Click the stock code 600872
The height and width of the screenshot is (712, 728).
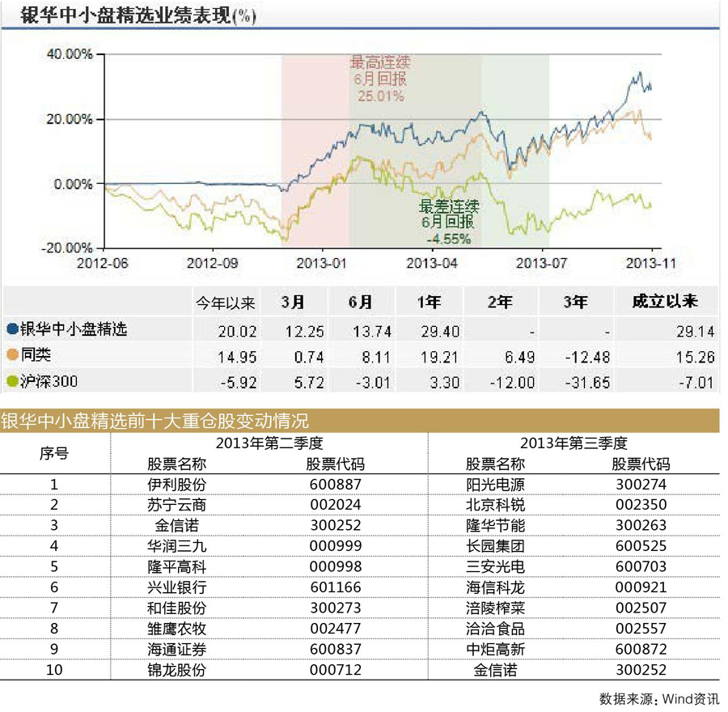[x=641, y=649]
